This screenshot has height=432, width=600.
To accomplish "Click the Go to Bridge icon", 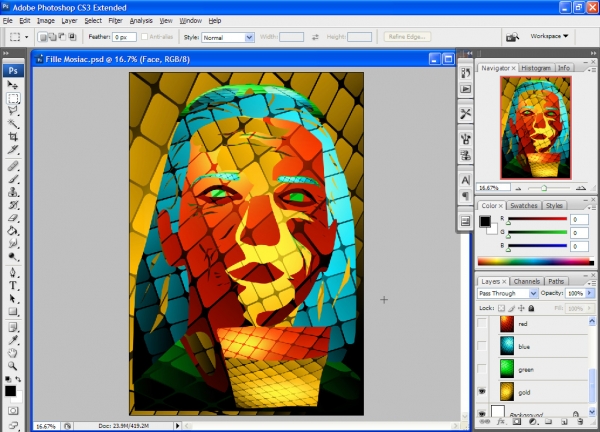I will click(x=512, y=37).
